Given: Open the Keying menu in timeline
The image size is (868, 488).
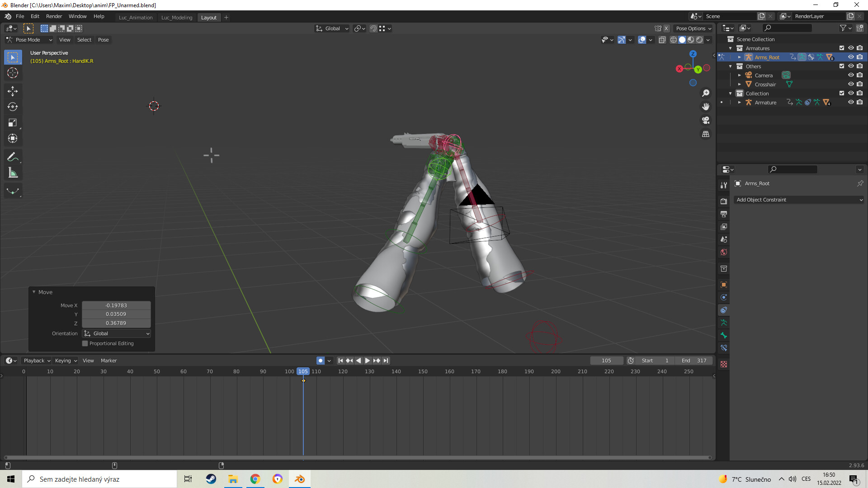Looking at the screenshot, I should pyautogui.click(x=66, y=361).
